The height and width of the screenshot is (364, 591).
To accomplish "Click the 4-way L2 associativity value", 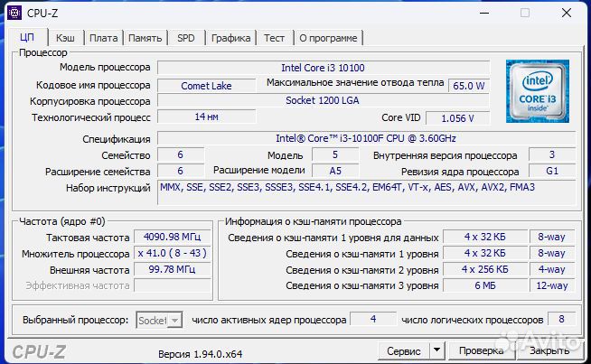I will coord(552,269).
